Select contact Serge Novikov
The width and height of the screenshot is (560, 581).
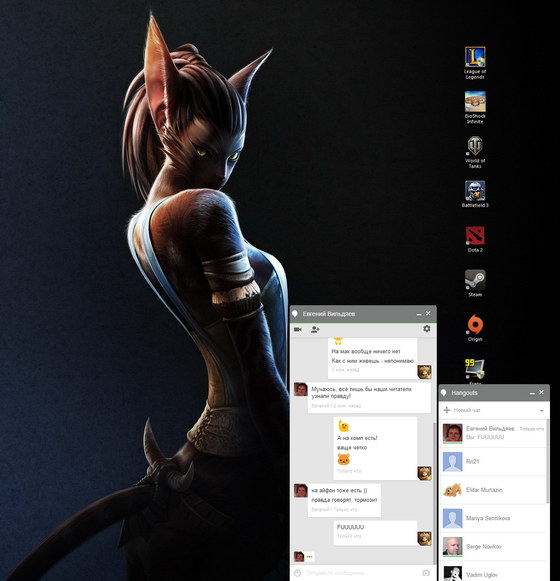point(493,547)
